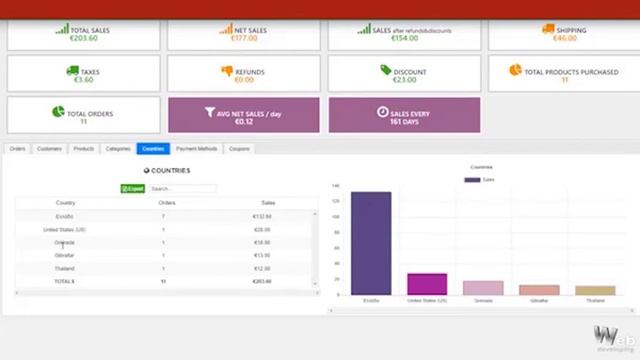Viewport: 640px width, 360px height.
Task: Click the magenta United States chart bar
Action: pos(427,284)
